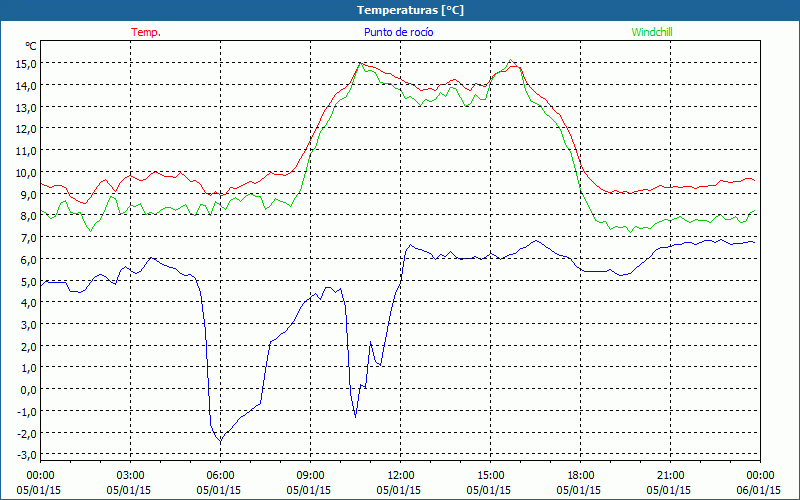Screen dimensions: 800x500
Task: Click the 18:00 time axis label
Action: tap(580, 475)
